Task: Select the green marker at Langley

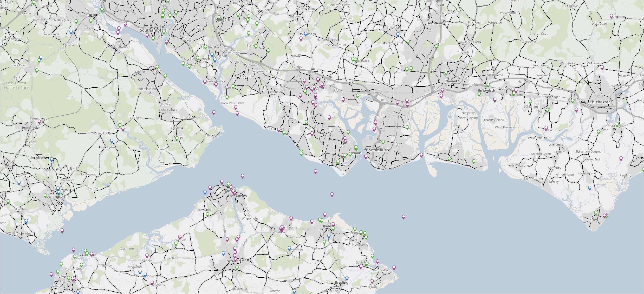Action: 177,138
